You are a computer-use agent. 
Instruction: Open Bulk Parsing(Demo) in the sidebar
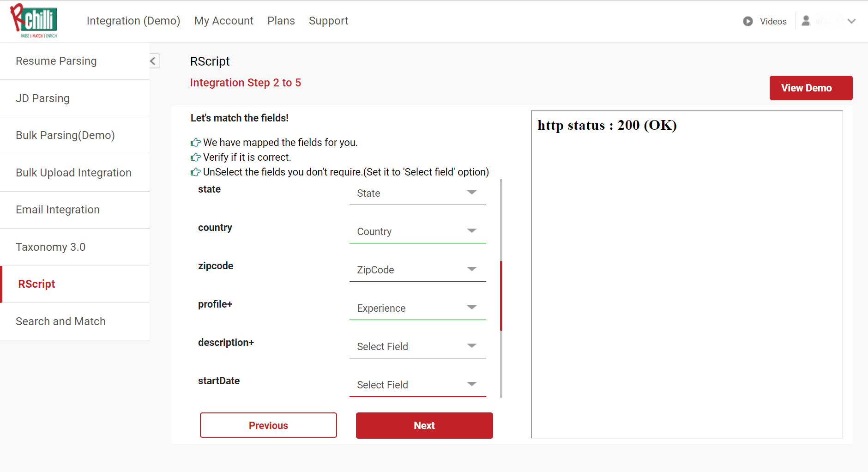[75, 135]
